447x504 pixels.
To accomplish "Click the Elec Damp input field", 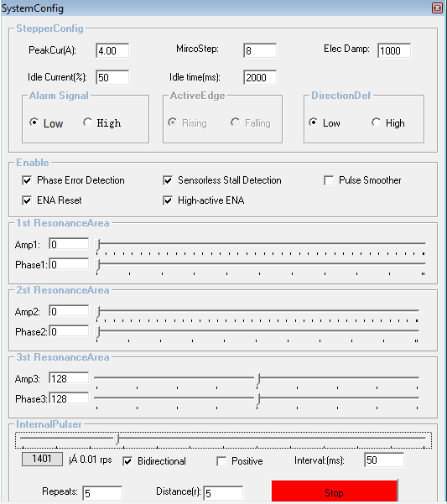I will coord(394,50).
